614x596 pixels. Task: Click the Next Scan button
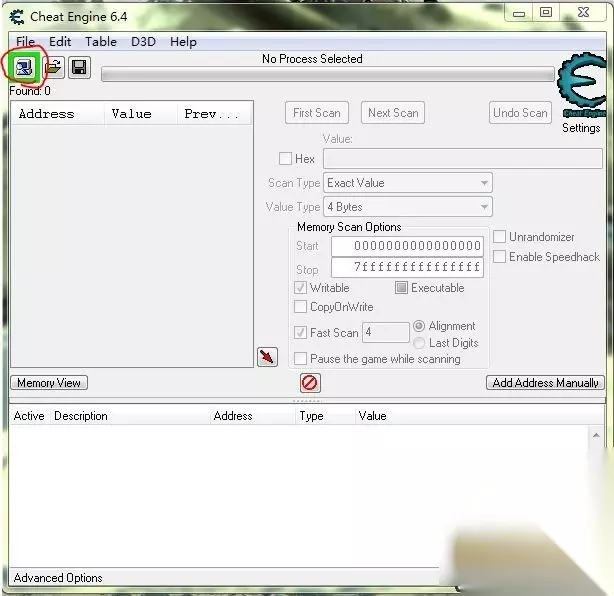[x=393, y=113]
